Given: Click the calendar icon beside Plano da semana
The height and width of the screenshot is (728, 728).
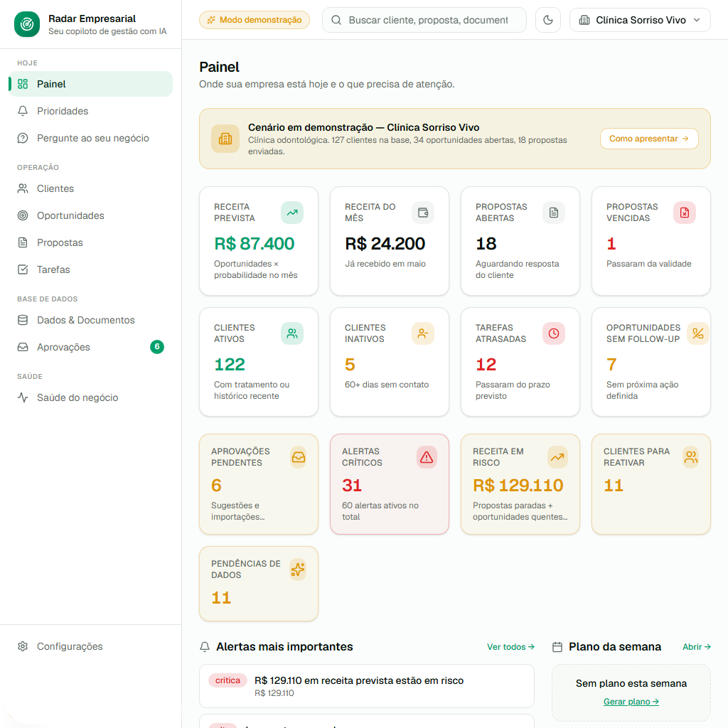Looking at the screenshot, I should 557,647.
